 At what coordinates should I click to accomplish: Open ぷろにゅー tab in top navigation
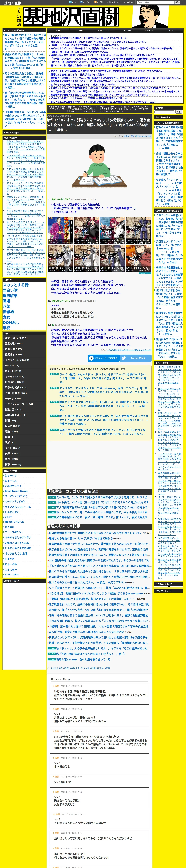pyautogui.click(x=126, y=30)
